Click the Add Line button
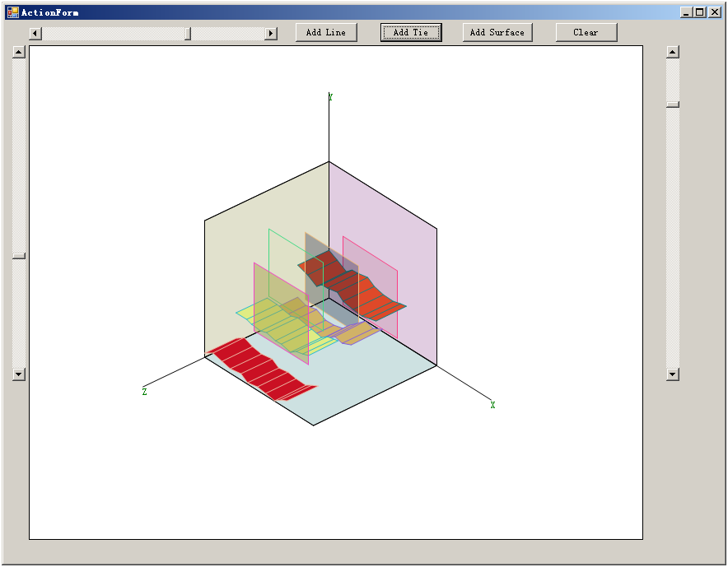Screen dimensions: 728x567 326,32
